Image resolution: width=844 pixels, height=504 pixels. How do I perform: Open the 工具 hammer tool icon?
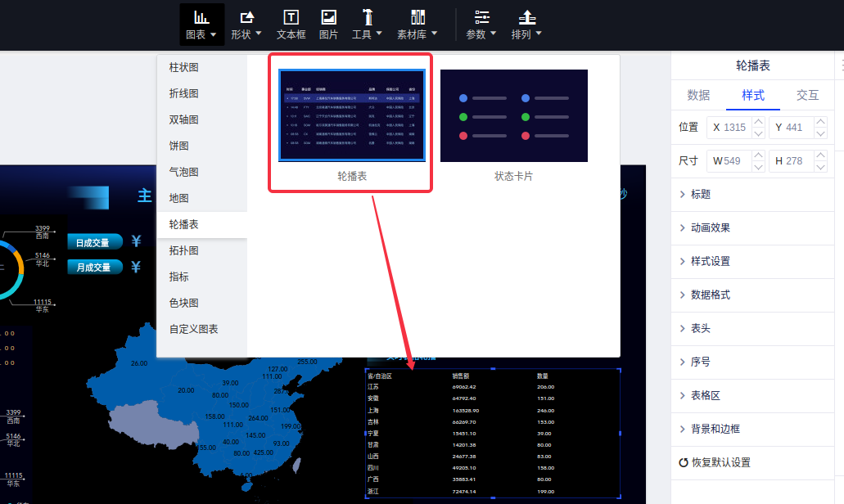tap(367, 17)
